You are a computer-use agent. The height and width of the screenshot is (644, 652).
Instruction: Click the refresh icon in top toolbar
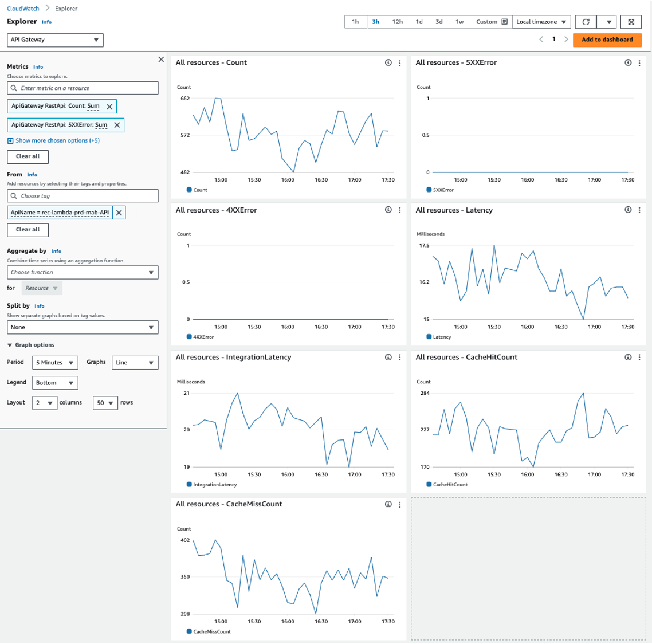(x=586, y=22)
